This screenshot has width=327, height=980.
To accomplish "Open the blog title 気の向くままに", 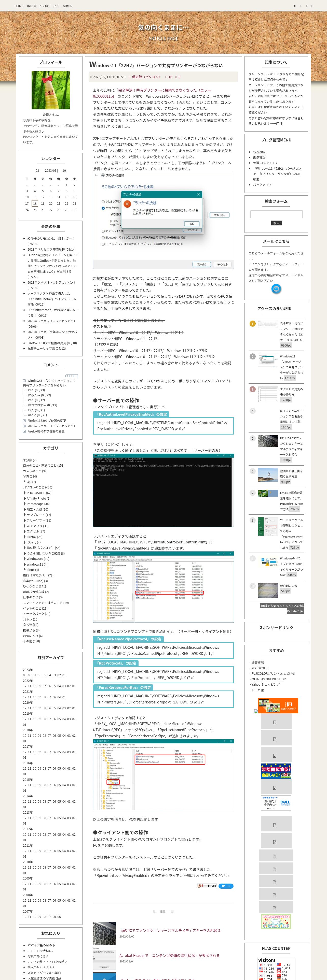I will click(x=163, y=27).
